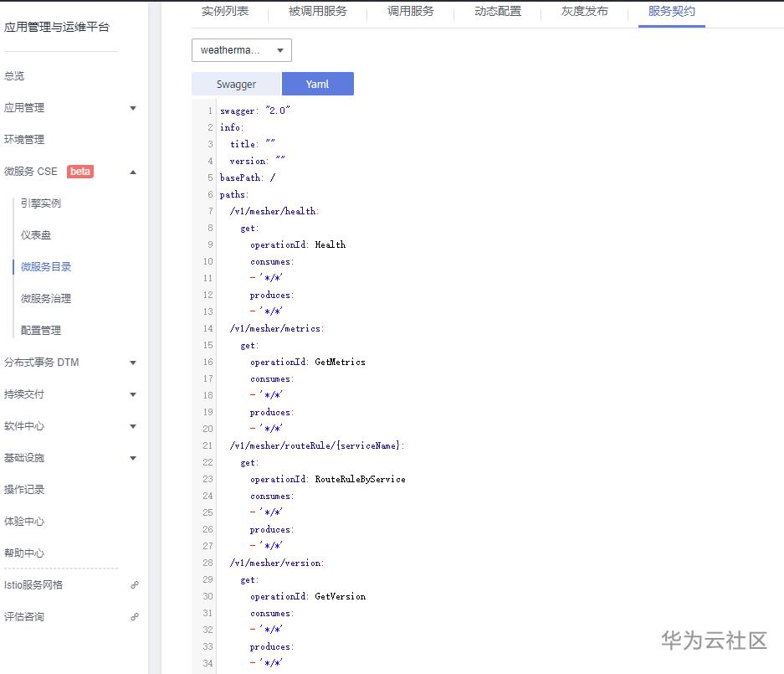
Task: Select the Yaml view button
Action: pos(317,84)
